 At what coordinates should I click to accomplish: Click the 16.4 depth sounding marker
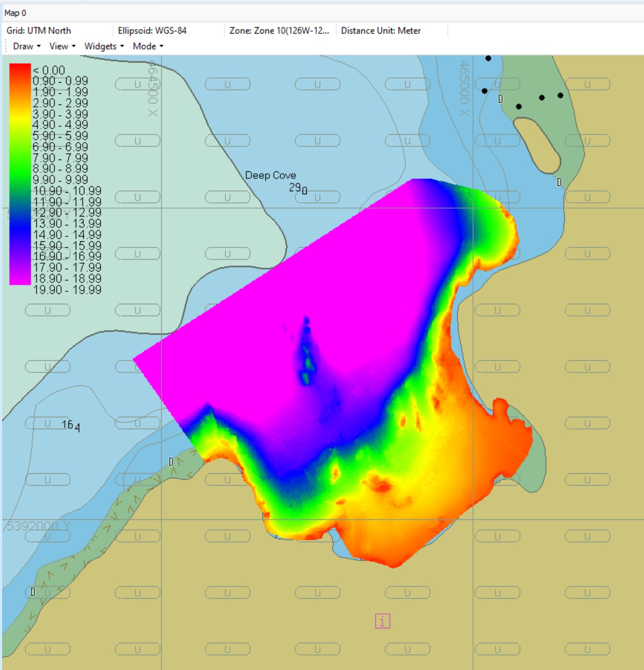click(x=70, y=425)
